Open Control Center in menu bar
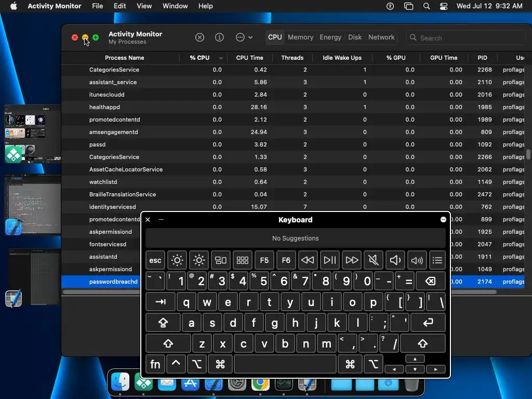Viewport: 532px width, 399px height. point(444,6)
